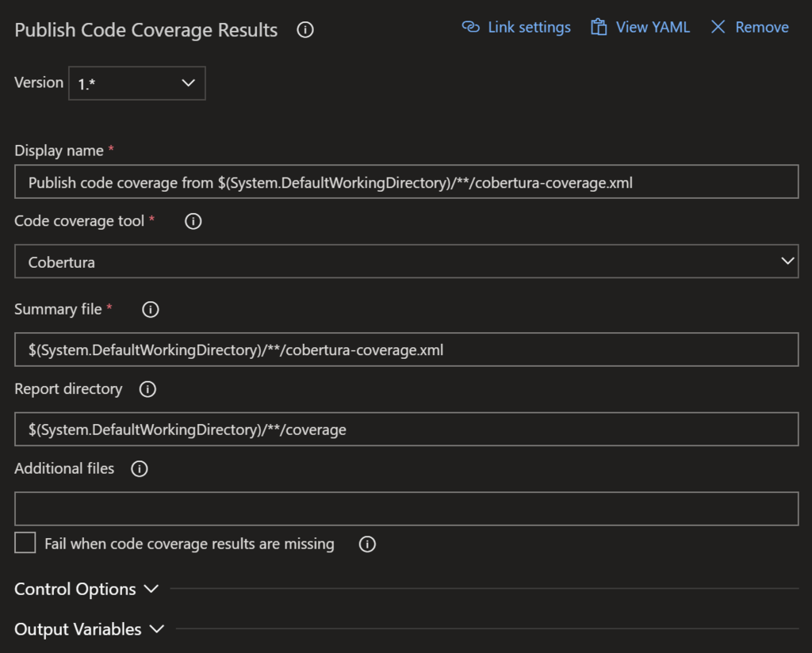Click the View YAML text link
The image size is (812, 653).
point(653,27)
